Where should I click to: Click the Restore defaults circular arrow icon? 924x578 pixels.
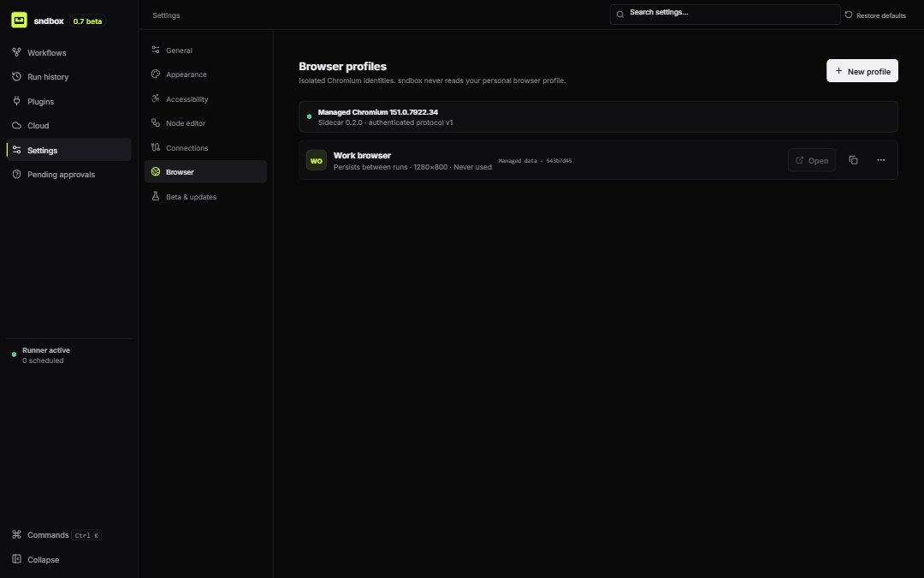(849, 15)
